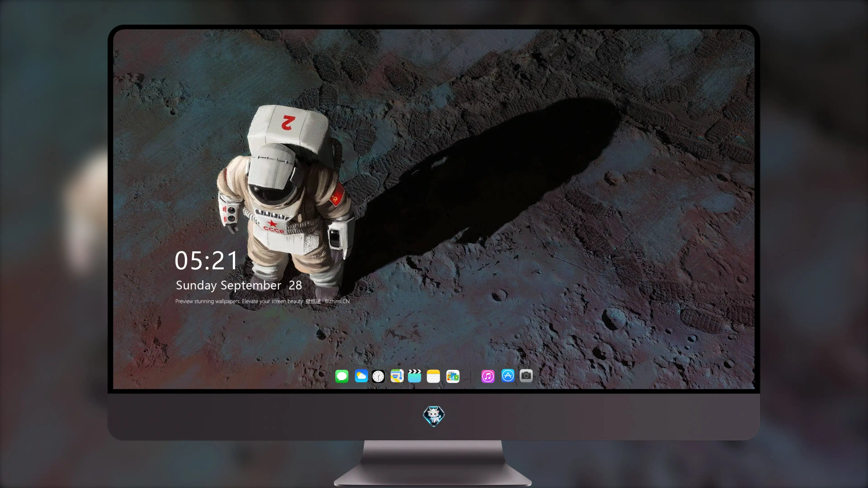
Task: Click the 'Preview stunning wallpapers' caption text
Action: pyautogui.click(x=262, y=301)
